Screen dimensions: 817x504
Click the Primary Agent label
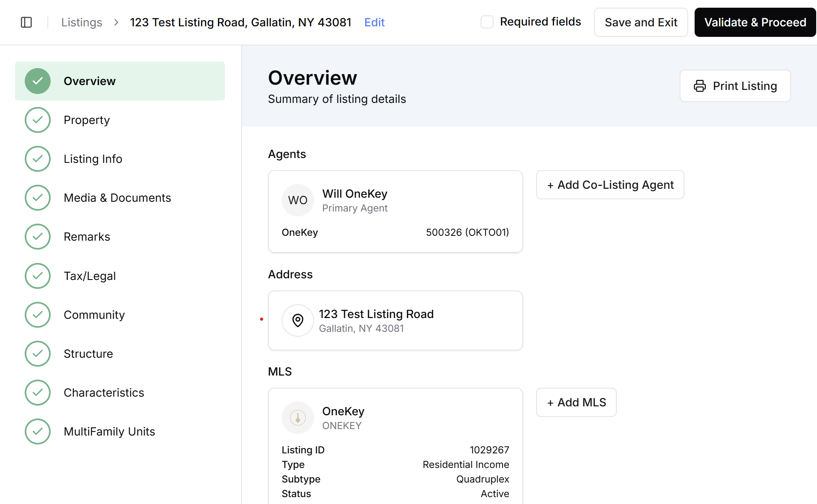(355, 208)
